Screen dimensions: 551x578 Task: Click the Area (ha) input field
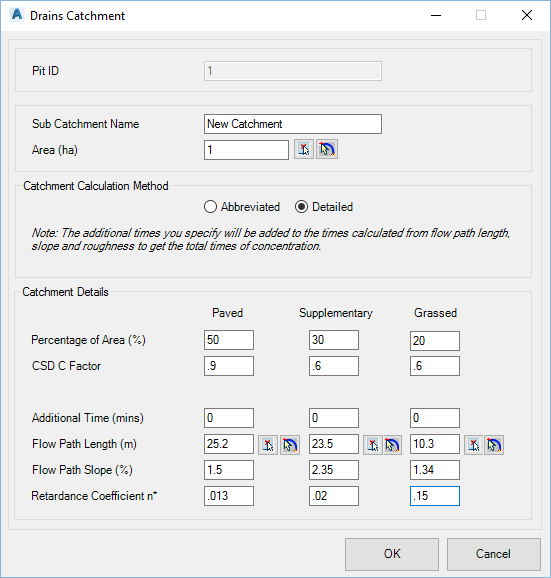[x=246, y=150]
